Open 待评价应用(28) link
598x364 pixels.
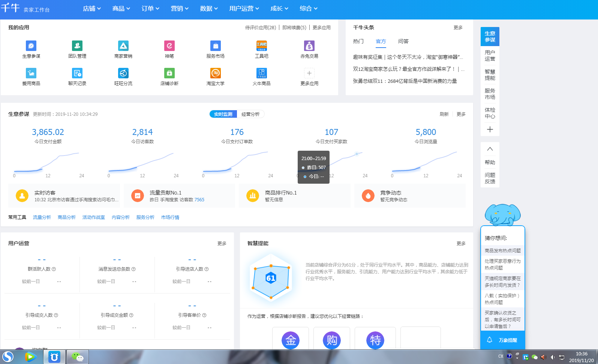coord(261,28)
